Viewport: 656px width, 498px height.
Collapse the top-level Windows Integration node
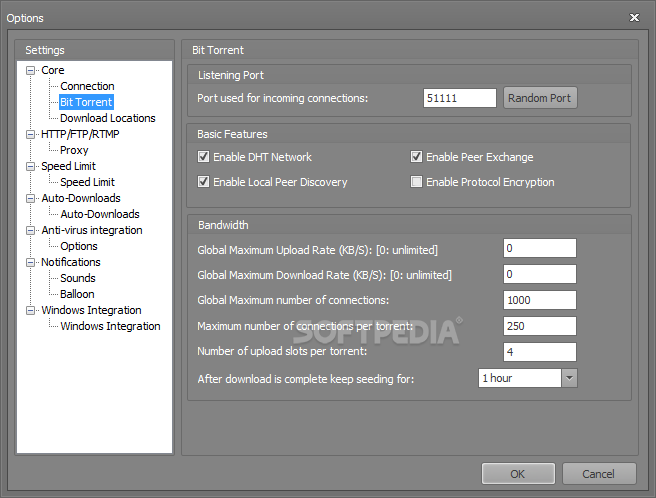point(30,311)
